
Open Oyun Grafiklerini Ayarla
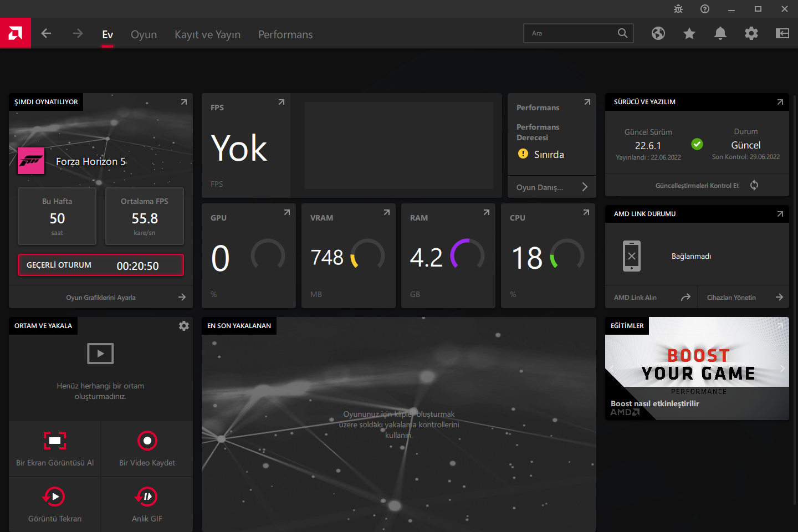[x=101, y=298]
